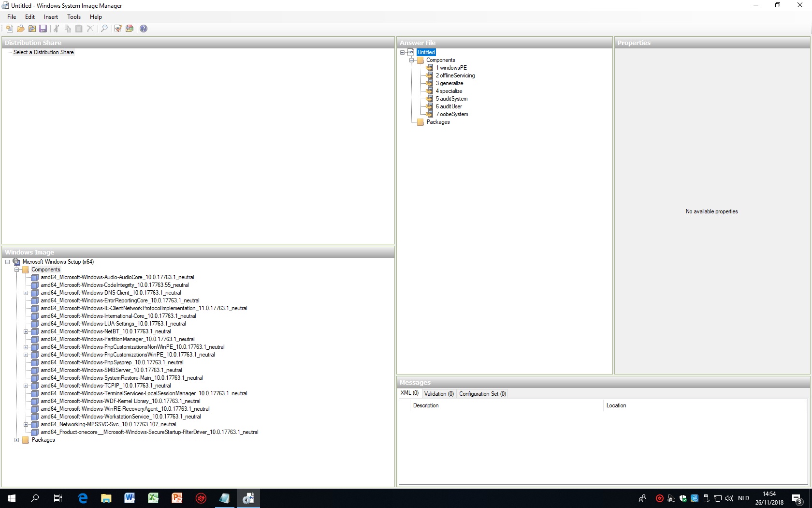This screenshot has height=508, width=812.
Task: Launch Microsoft Edge from the taskbar
Action: pos(83,498)
